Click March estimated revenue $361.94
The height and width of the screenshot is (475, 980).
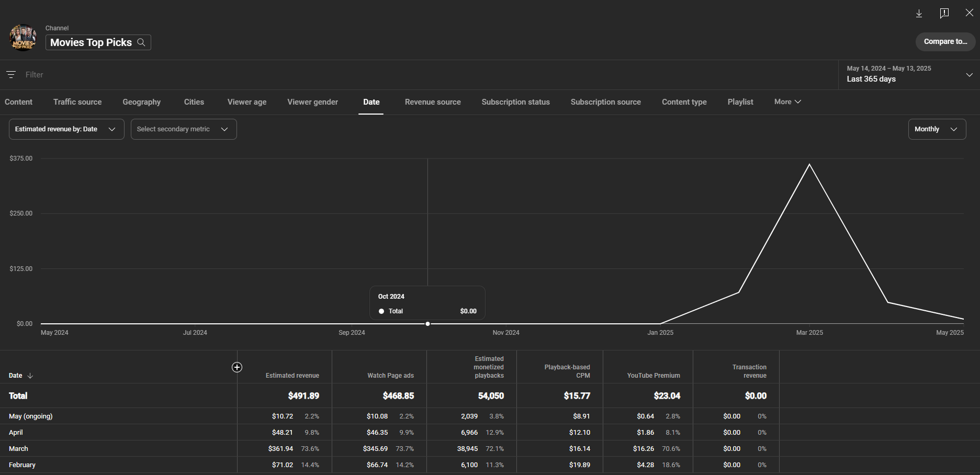pos(280,449)
